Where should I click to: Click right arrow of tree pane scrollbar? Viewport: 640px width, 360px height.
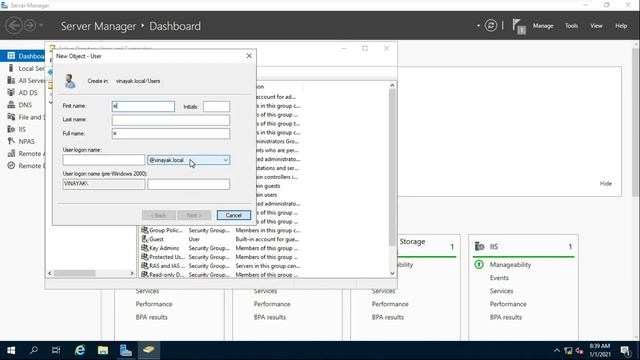pyautogui.click(x=132, y=273)
